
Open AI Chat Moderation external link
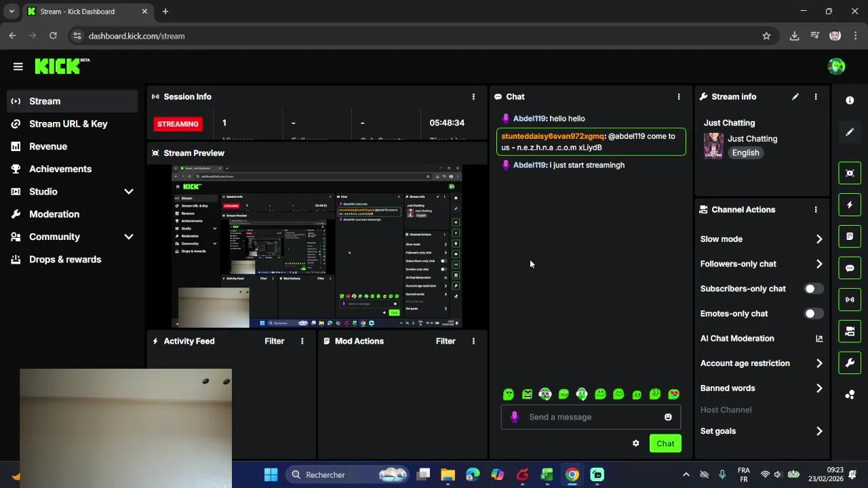(x=819, y=339)
